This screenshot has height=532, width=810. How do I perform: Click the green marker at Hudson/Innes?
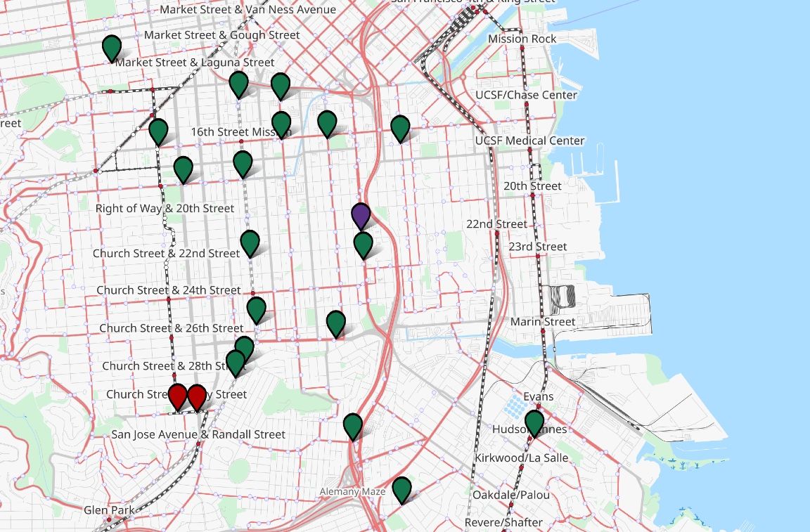[x=535, y=423]
